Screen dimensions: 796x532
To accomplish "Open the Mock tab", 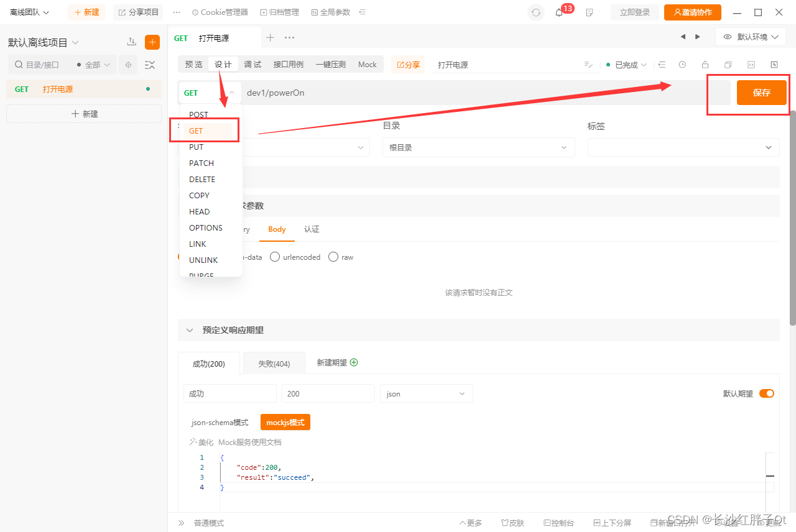I will click(x=368, y=65).
